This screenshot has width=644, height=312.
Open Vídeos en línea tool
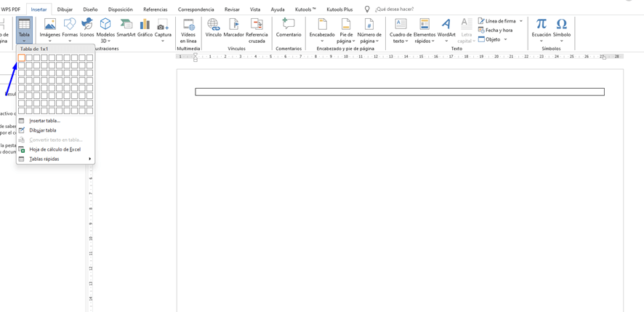pos(188,30)
